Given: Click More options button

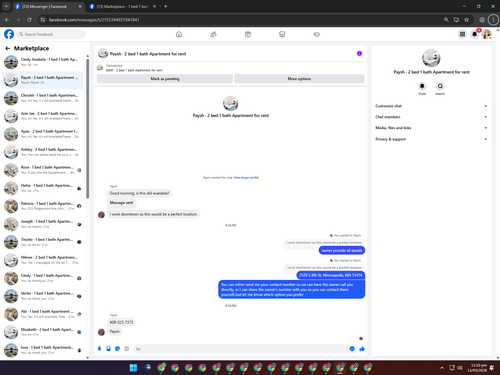Looking at the screenshot, I should click(x=299, y=79).
